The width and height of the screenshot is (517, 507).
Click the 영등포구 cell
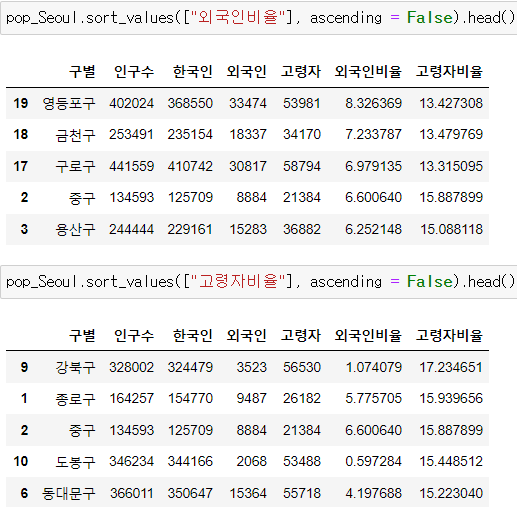(69, 103)
